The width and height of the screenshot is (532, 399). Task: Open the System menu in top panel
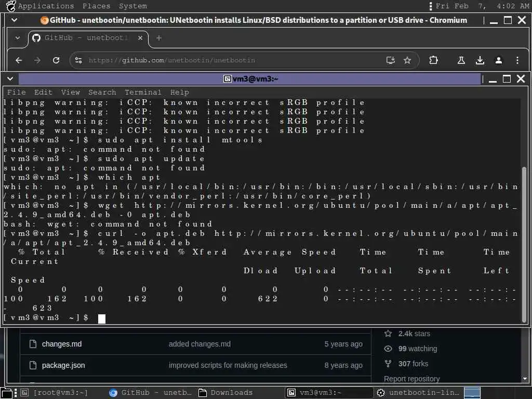point(132,6)
